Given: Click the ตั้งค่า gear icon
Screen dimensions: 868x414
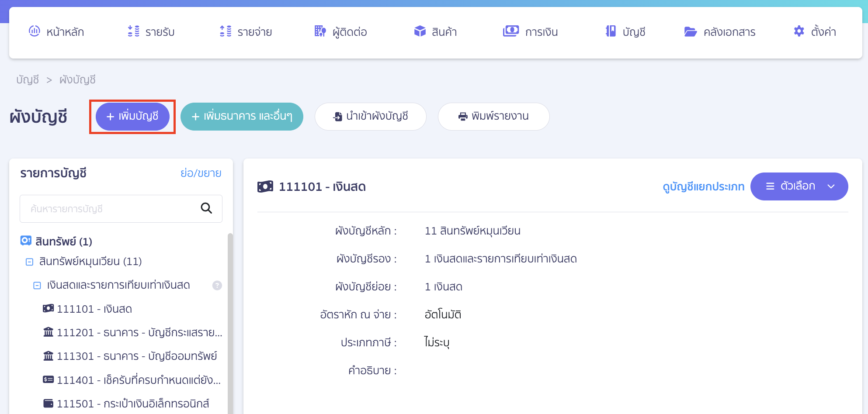Looking at the screenshot, I should click(x=799, y=31).
